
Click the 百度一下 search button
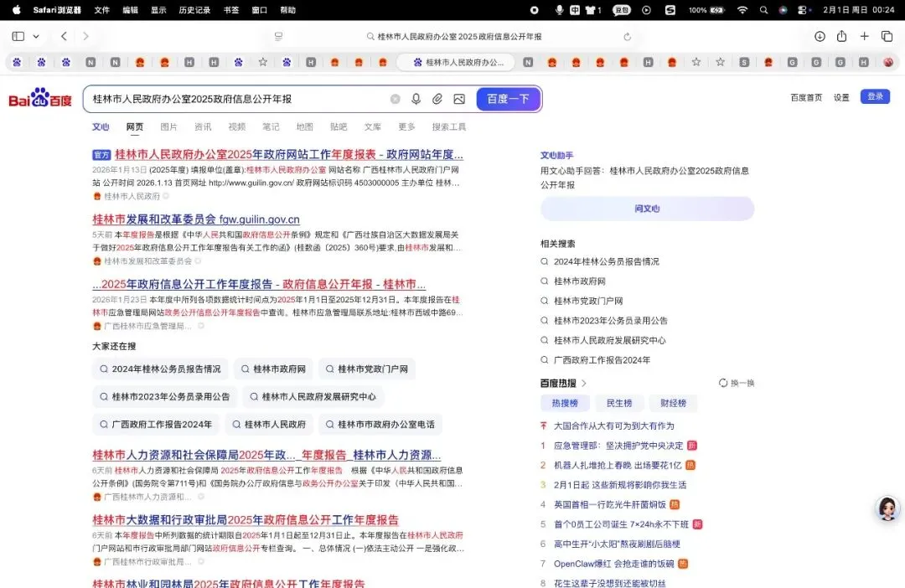508,99
